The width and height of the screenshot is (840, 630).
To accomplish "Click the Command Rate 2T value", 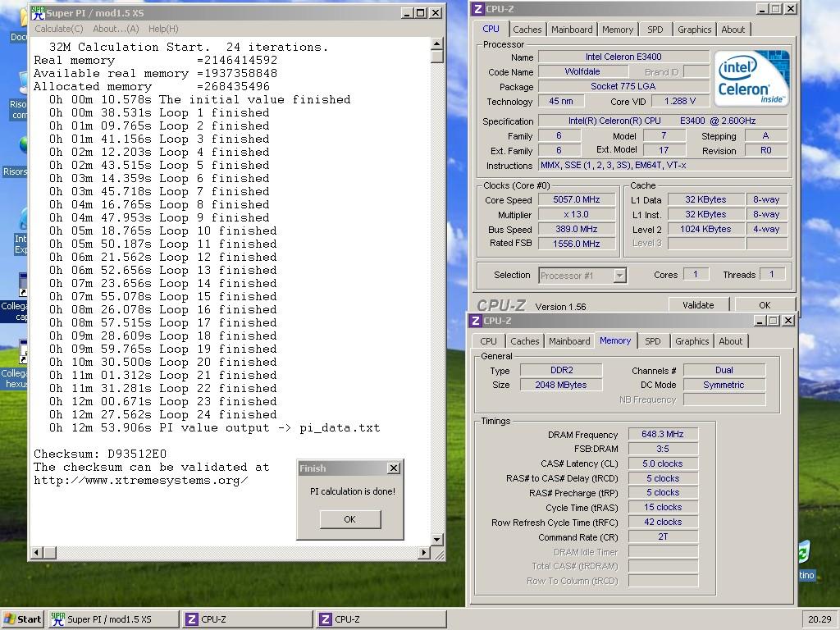I will pos(663,536).
